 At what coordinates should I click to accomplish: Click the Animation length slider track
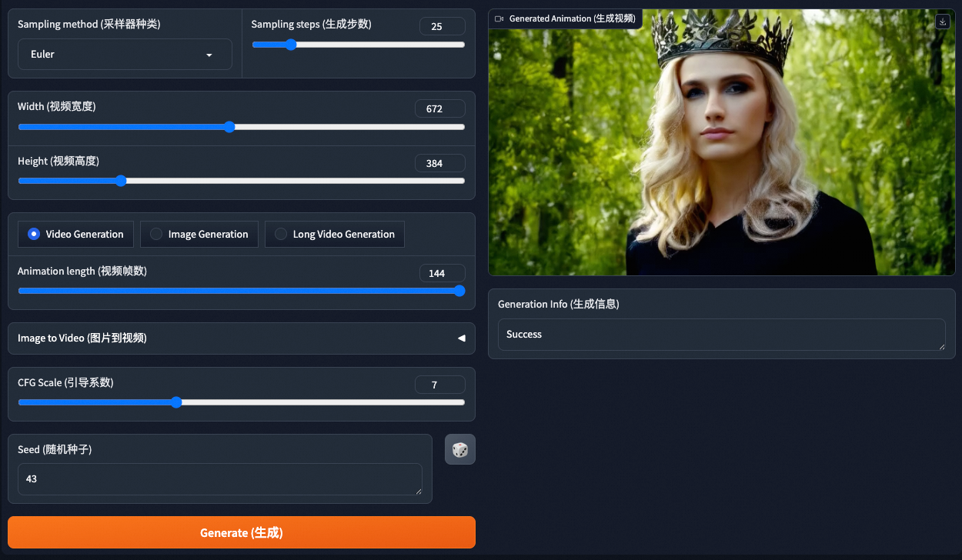click(242, 291)
